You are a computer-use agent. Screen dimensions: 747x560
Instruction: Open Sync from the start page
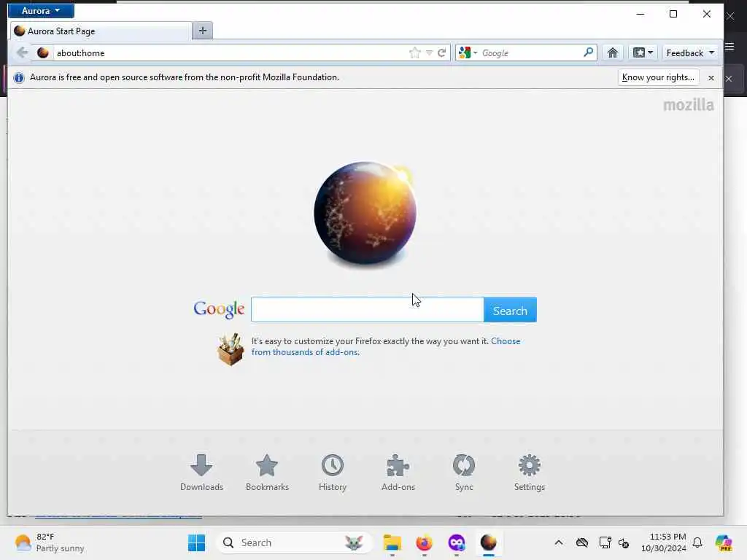point(464,472)
